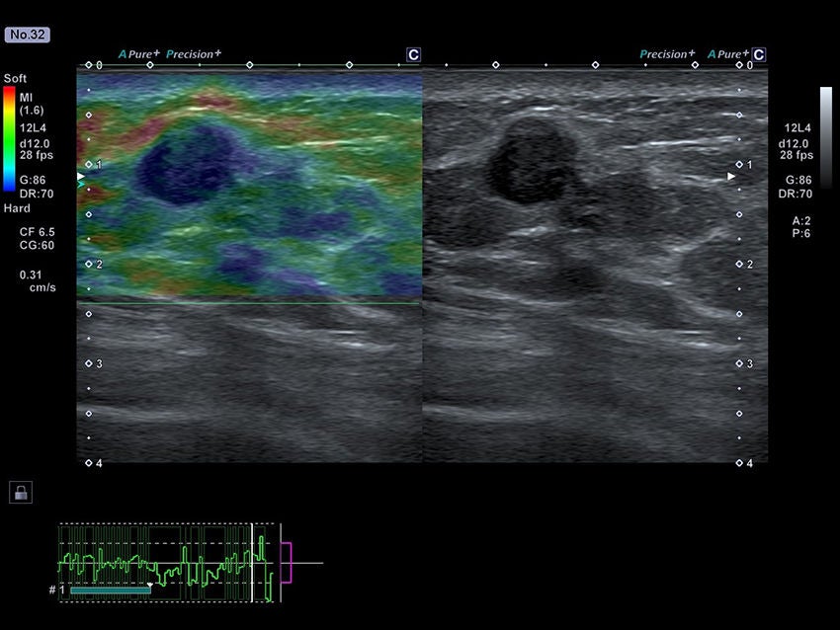
Task: Click the magenta bracket beside the strain graph
Action: [x=287, y=563]
